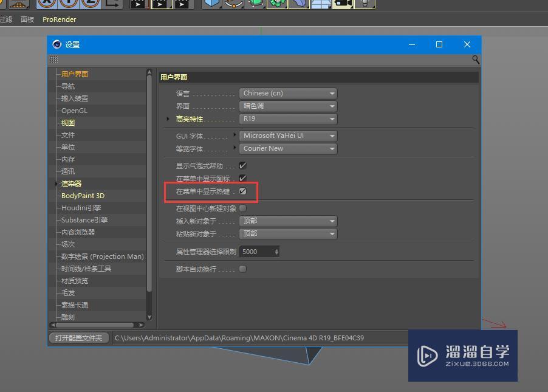Lock the X axis in the toolbar
Image resolution: width=548 pixels, height=392 pixels.
point(46,4)
